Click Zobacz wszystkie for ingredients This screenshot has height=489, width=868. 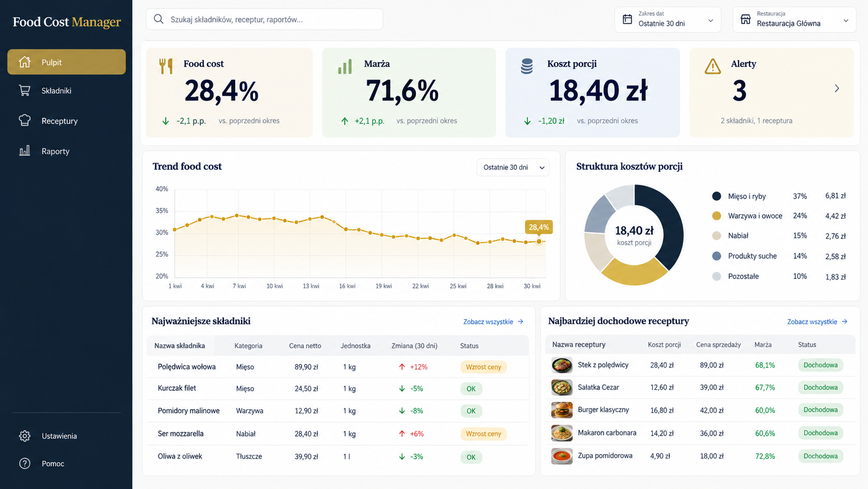(493, 322)
